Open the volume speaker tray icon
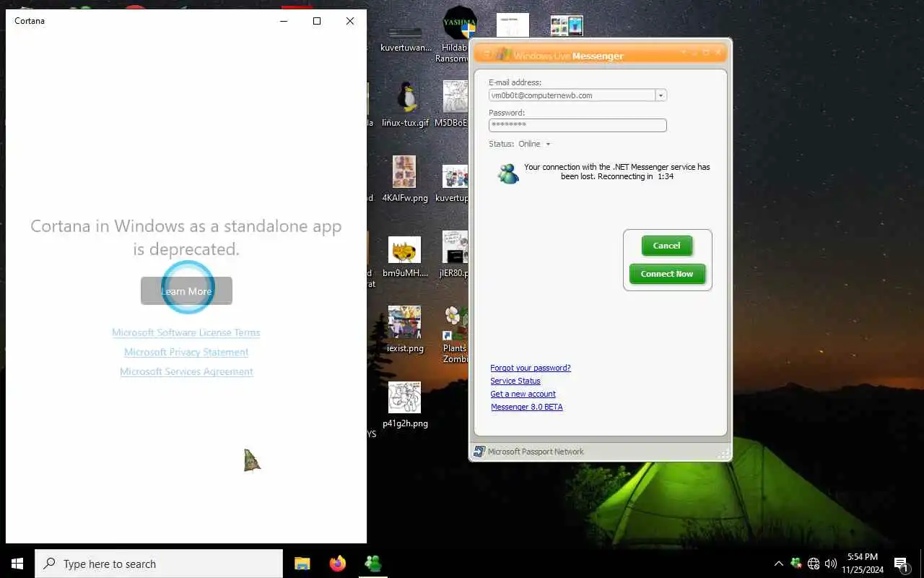The height and width of the screenshot is (578, 924). coord(831,564)
